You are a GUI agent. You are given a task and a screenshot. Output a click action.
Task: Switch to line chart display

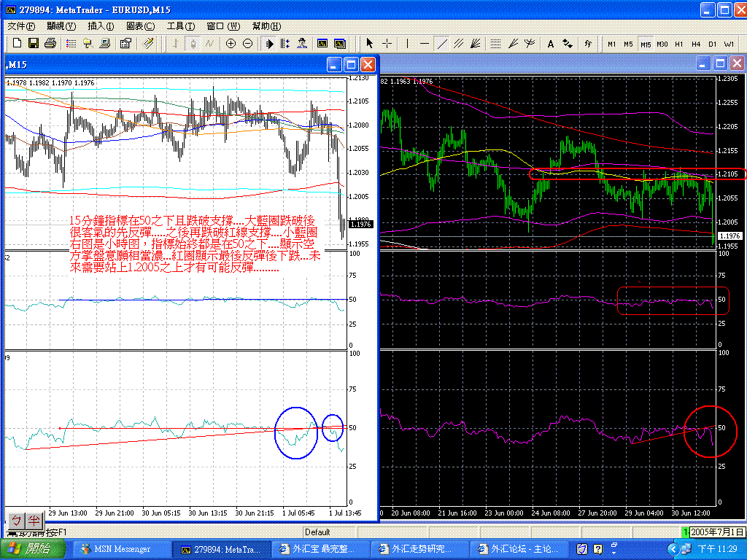209,44
